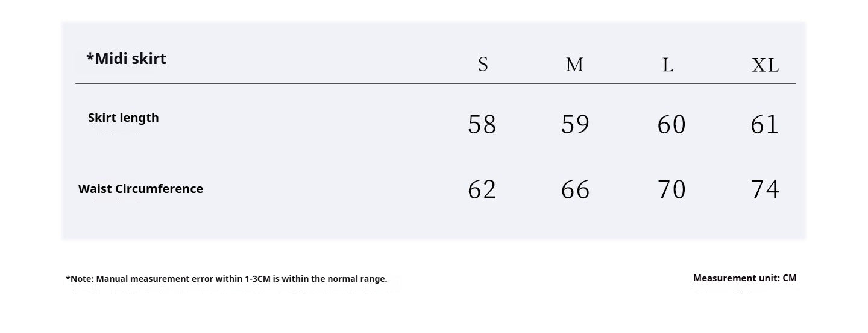Click the horizontal divider under size headers
868x333 pixels.
point(435,83)
